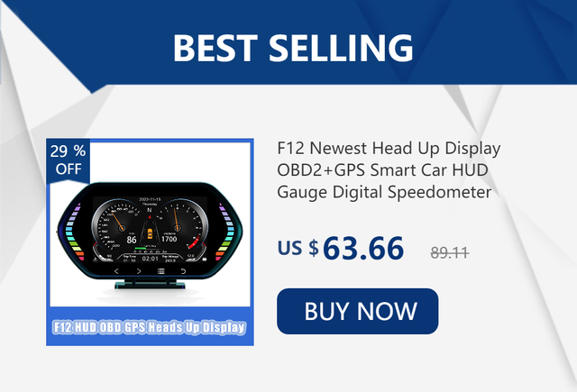
Task: Click the 1700 RPM readout on HUD
Action: pyautogui.click(x=169, y=239)
